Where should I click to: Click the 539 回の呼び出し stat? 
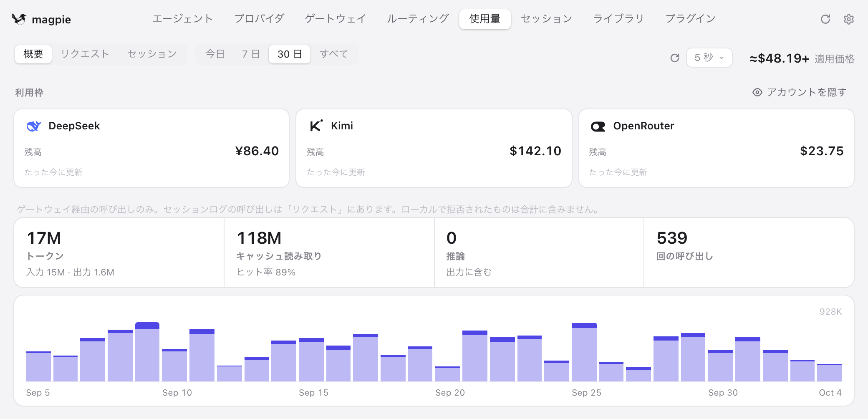click(749, 252)
